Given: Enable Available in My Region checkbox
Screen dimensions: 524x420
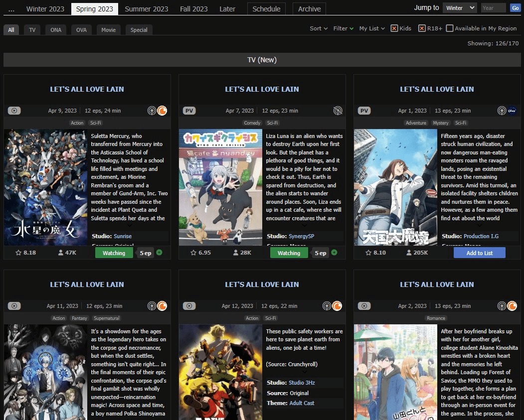Looking at the screenshot, I should [450, 28].
